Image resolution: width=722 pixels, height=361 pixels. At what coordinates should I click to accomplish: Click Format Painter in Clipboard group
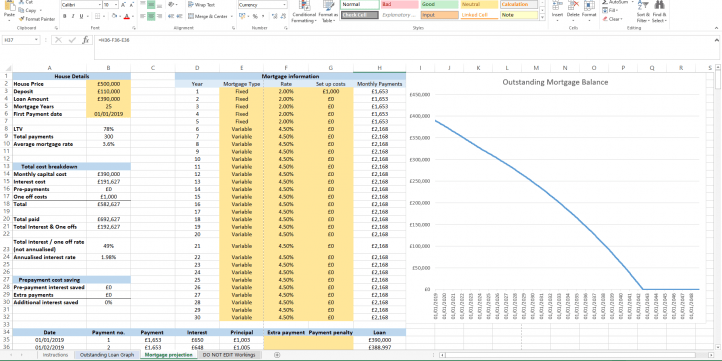[37, 19]
